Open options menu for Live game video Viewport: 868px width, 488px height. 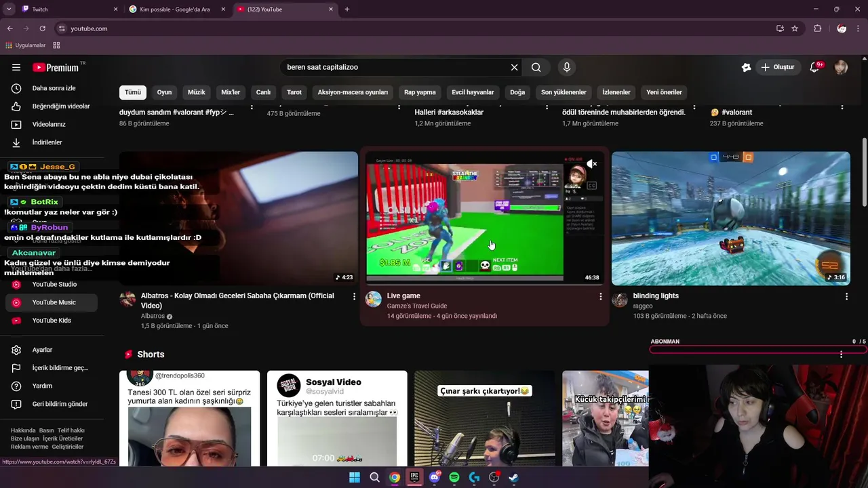pyautogui.click(x=600, y=296)
